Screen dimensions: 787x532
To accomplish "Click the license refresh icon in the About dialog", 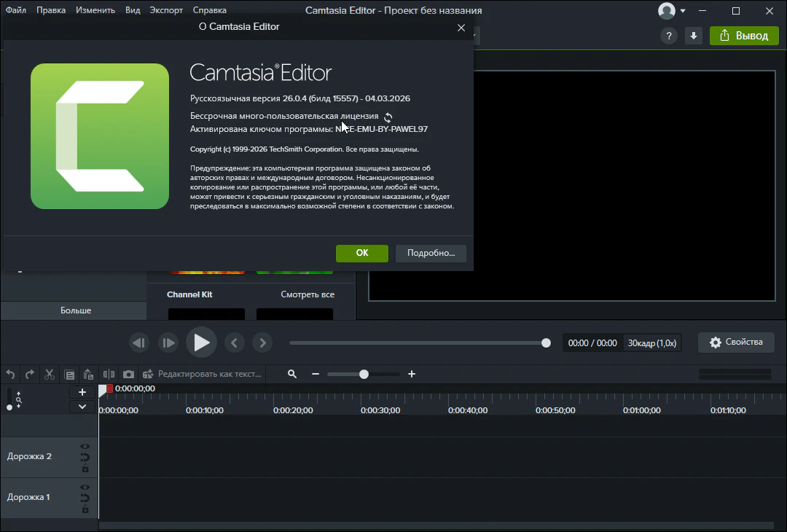I will tap(388, 117).
